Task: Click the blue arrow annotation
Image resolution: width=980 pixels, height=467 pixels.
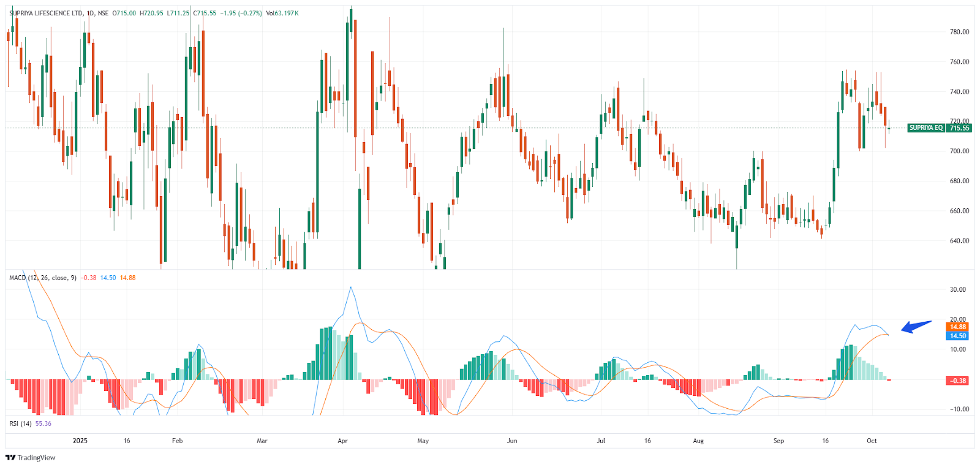Action: coord(916,327)
